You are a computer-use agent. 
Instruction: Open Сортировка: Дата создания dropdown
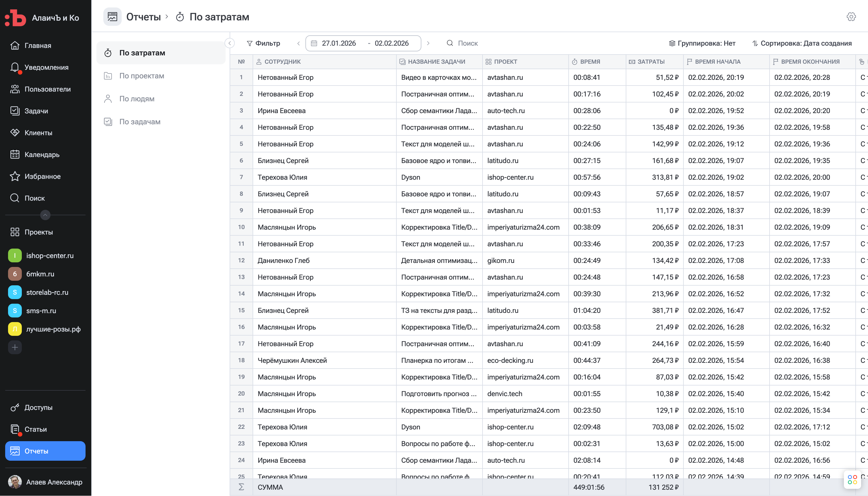coord(802,43)
